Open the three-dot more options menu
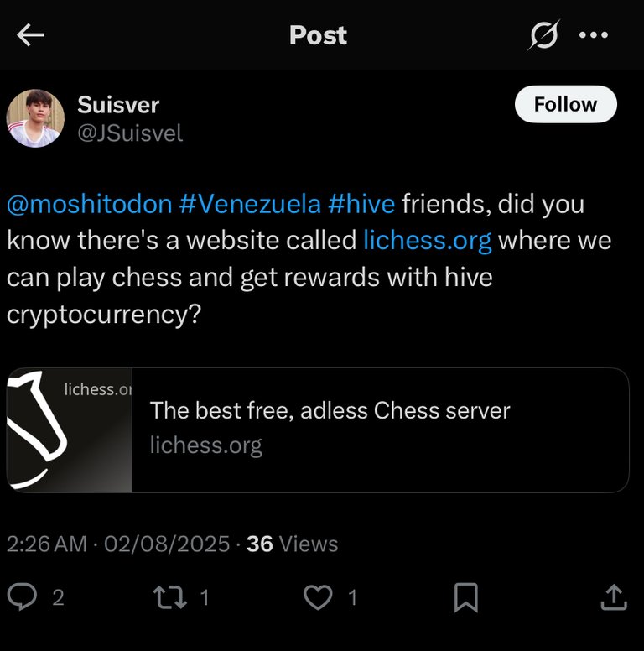This screenshot has width=644, height=651. pos(594,35)
